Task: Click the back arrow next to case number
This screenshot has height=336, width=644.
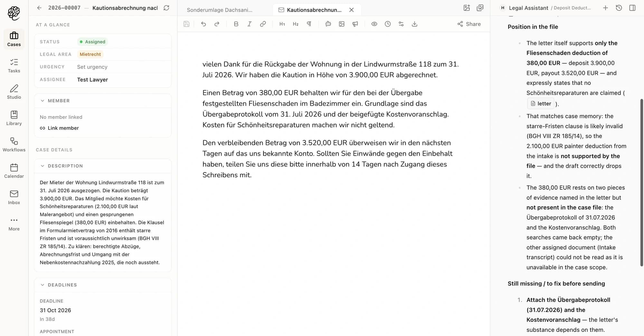Action: 39,8
